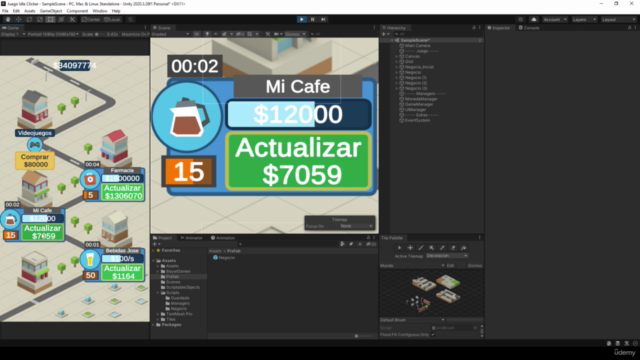Image resolution: width=640 pixels, height=360 pixels.
Task: Open Unity Collaborate services icon
Action: 520,19
